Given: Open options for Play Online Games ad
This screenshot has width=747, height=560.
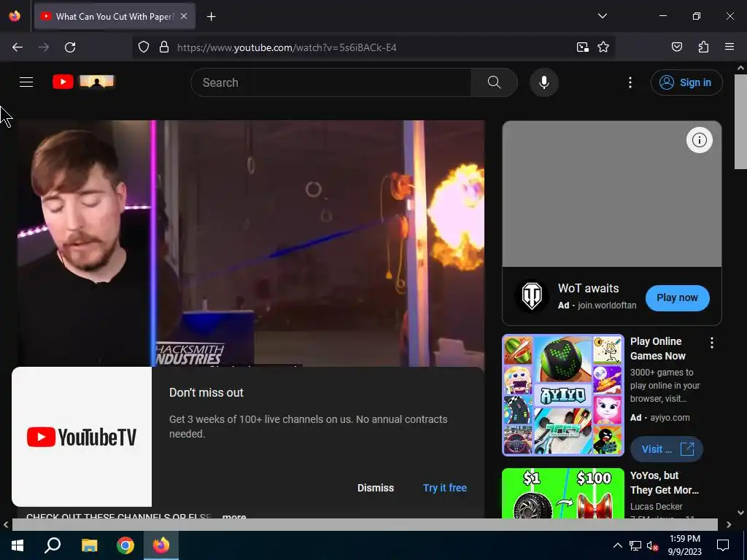Looking at the screenshot, I should click(x=711, y=343).
